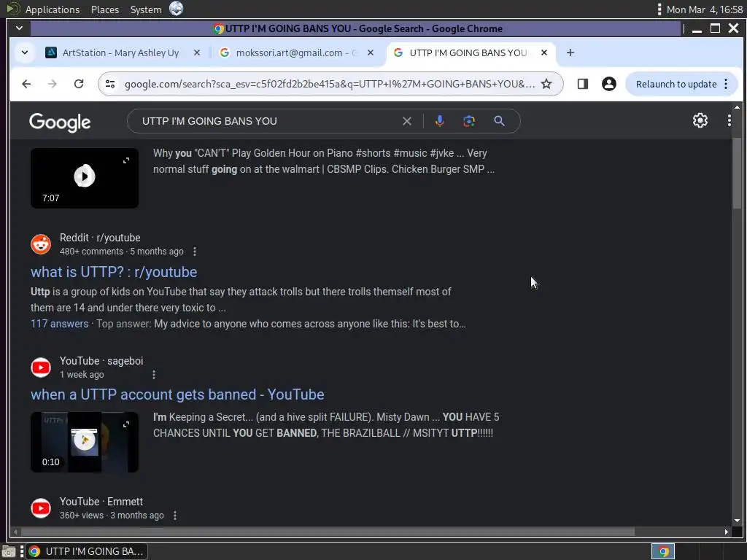This screenshot has height=560, width=747.
Task: Play the 0:10 video thumbnail
Action: 85,440
